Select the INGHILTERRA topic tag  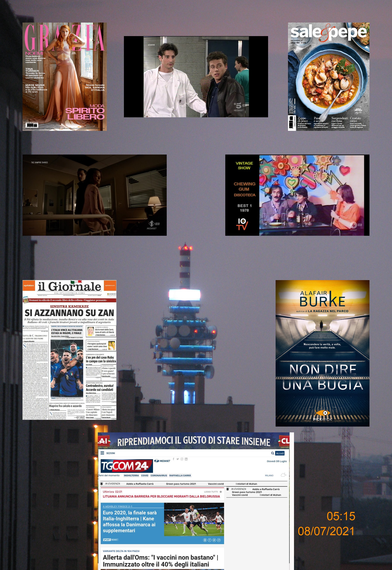tap(131, 475)
